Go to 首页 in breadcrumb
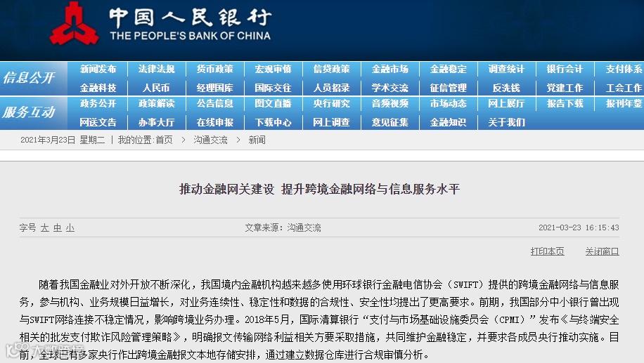This screenshot has width=644, height=363. point(165,140)
